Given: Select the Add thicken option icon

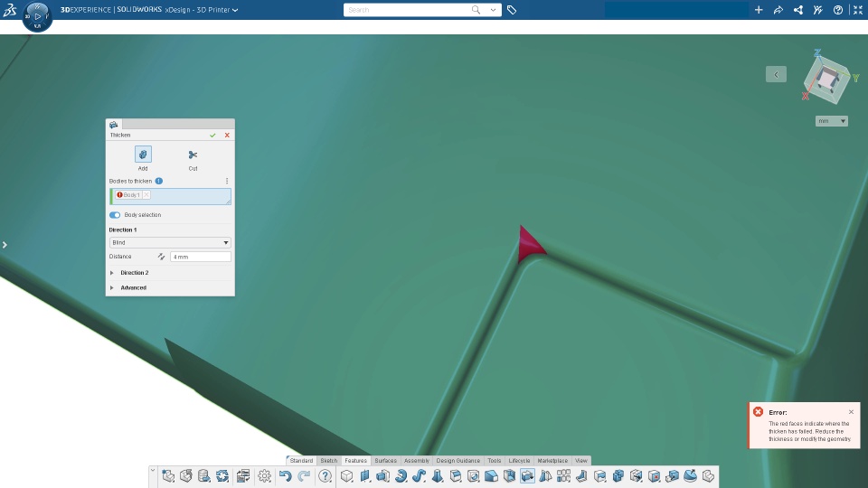Looking at the screenshot, I should click(143, 155).
